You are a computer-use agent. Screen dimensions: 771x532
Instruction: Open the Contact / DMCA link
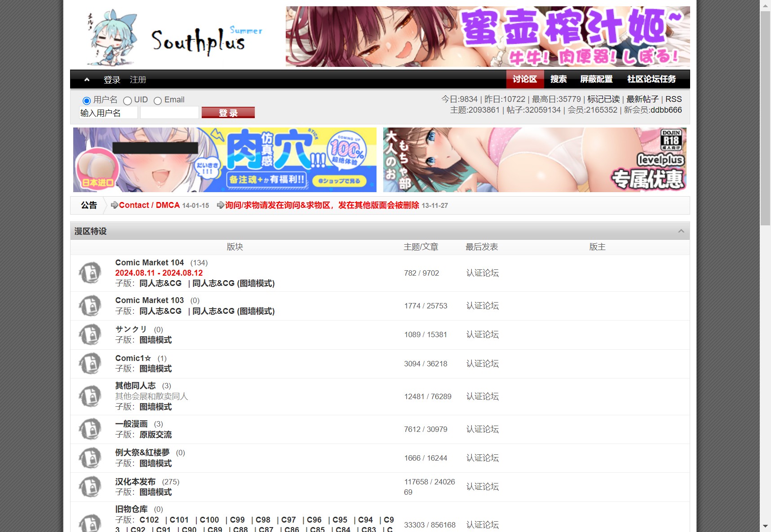(x=149, y=205)
